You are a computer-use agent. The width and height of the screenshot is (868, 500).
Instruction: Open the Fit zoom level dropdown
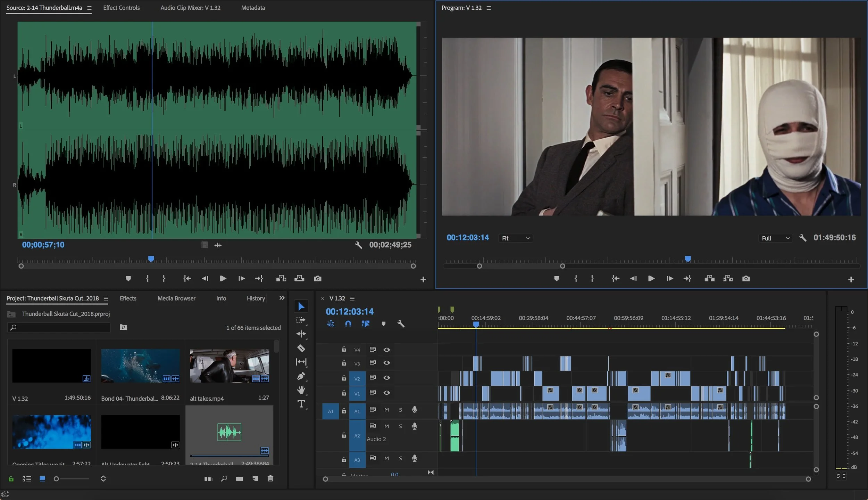click(516, 238)
